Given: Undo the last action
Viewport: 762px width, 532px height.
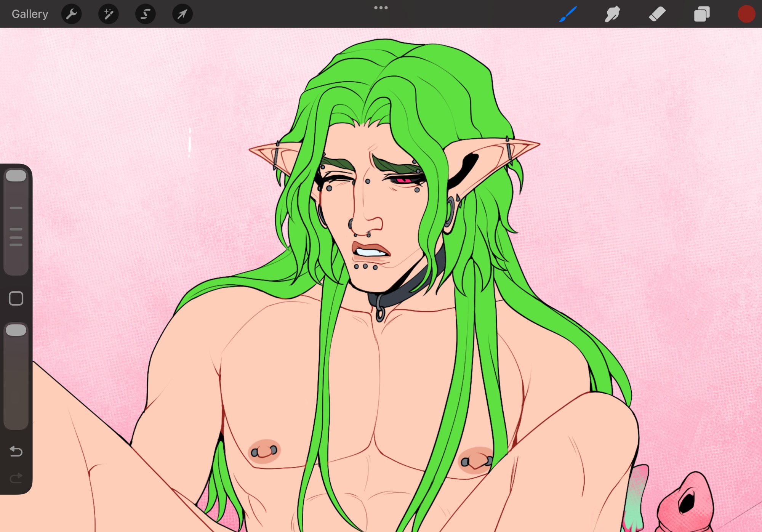Looking at the screenshot, I should click(x=16, y=451).
